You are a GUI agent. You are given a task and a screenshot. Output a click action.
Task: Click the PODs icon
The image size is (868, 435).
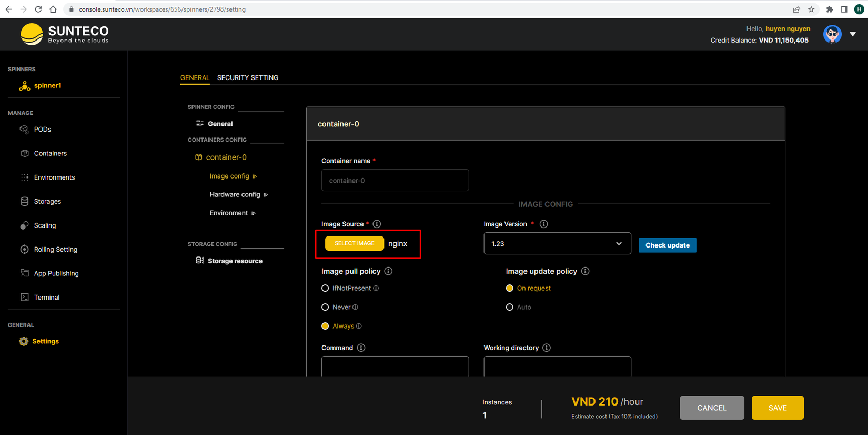24,129
